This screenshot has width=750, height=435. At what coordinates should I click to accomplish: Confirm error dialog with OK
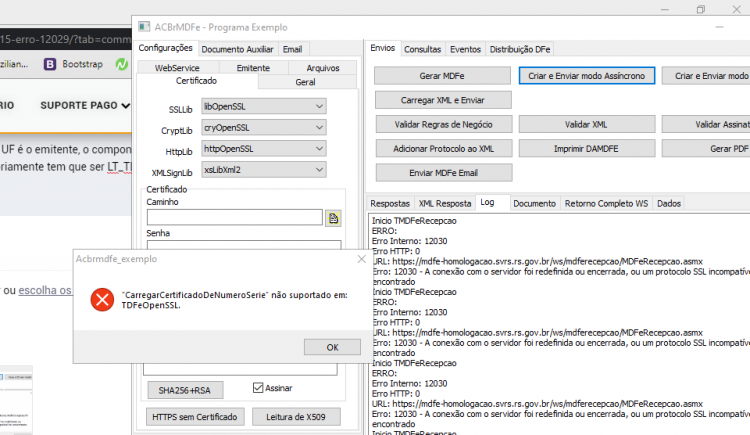tap(332, 347)
